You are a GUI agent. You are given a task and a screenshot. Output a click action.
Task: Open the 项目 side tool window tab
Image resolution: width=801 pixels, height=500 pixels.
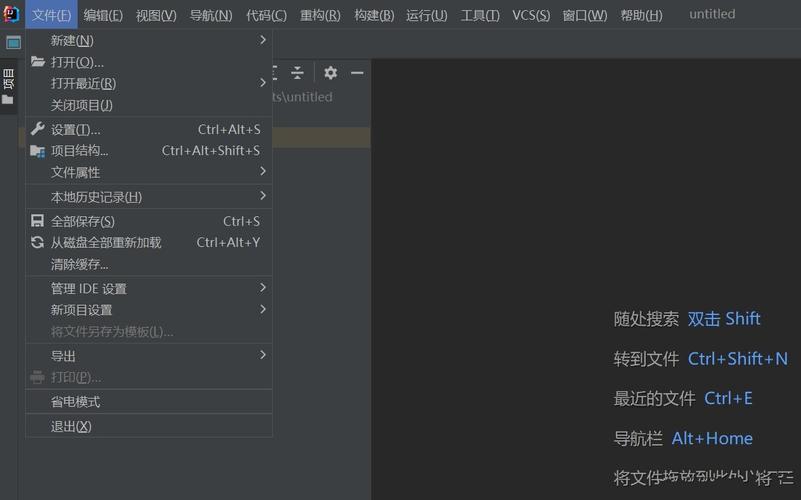[8, 86]
